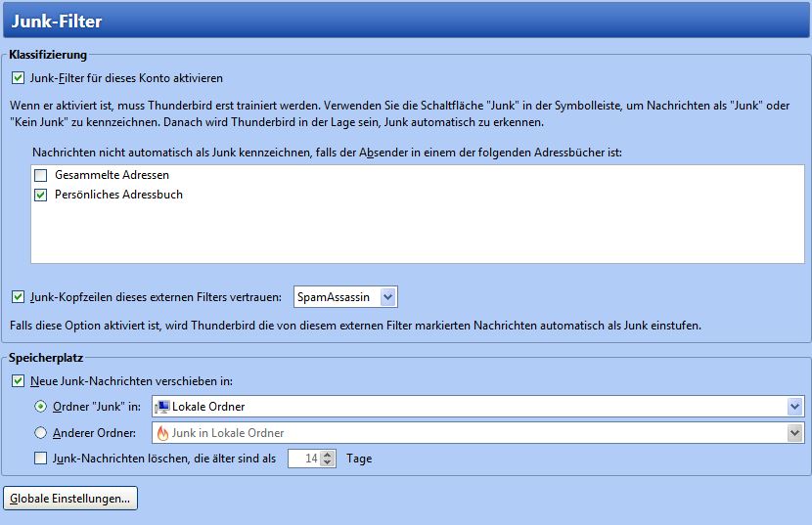Click the 'Gesammelte Adressen' label text

click(112, 175)
